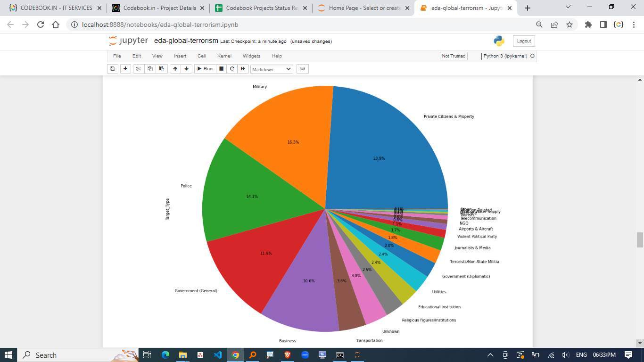Viewport: 644px width, 362px height.
Task: Open the command palette keyboard icon
Action: 302,69
